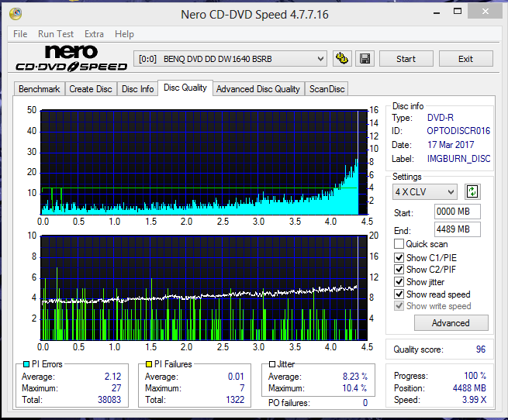
Task: Click PI Errors maximum 27
Action: coord(116,388)
